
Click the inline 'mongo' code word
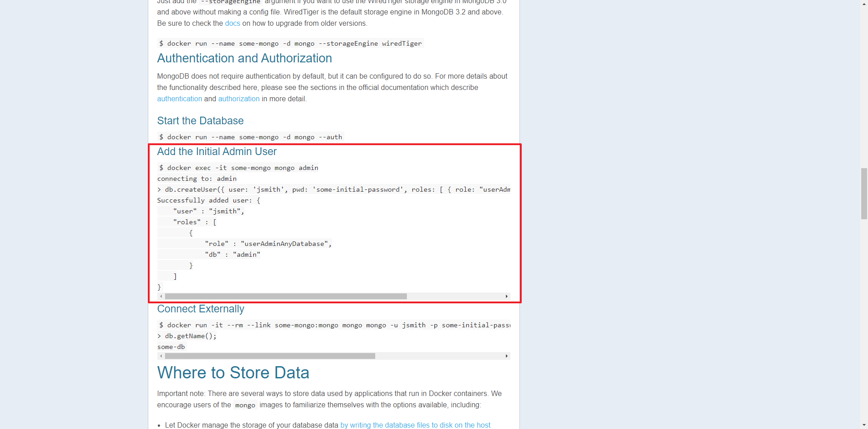pyautogui.click(x=245, y=405)
